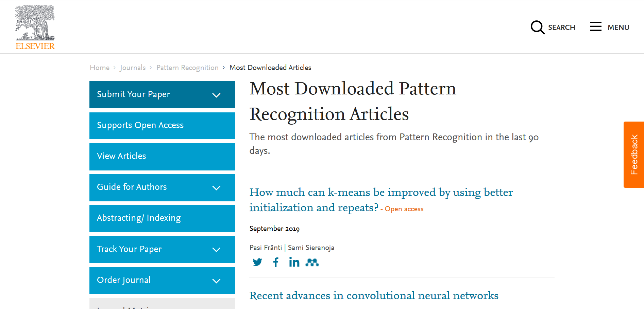Viewport: 644px width, 309px height.
Task: Open Abstracting/ Indexing sidebar item
Action: tap(139, 218)
